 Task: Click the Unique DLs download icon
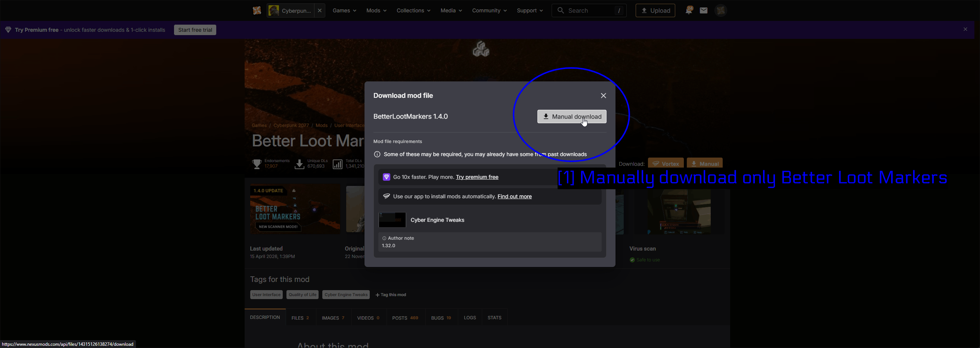pos(300,164)
